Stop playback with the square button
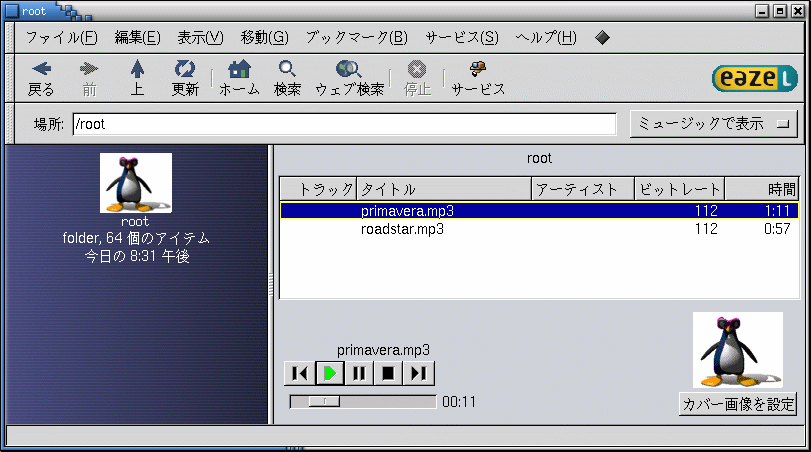The width and height of the screenshot is (811, 452). (x=389, y=373)
